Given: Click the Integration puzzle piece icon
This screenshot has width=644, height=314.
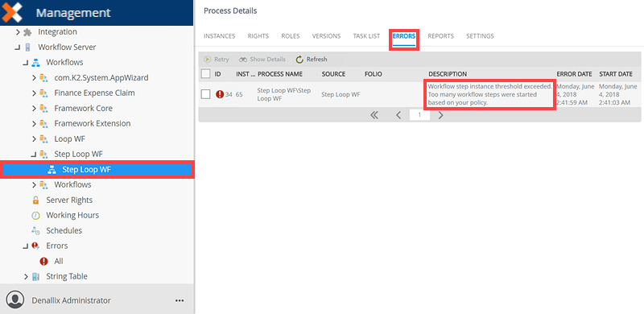Looking at the screenshot, I should [x=27, y=31].
